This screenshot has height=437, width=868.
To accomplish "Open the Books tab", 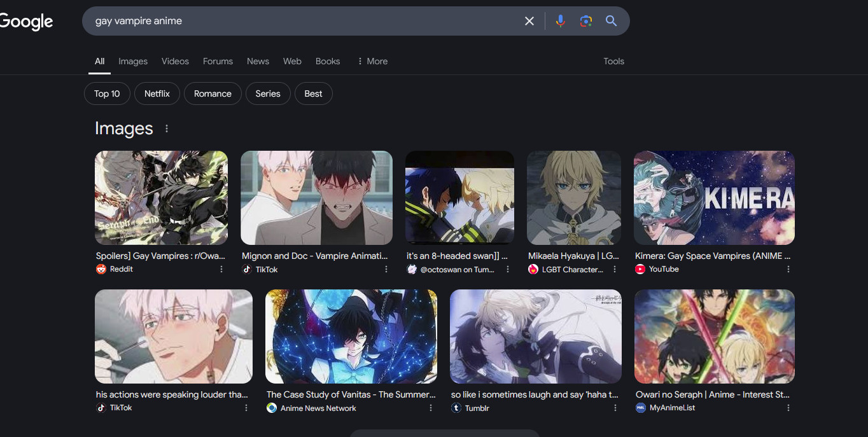I will pos(328,61).
